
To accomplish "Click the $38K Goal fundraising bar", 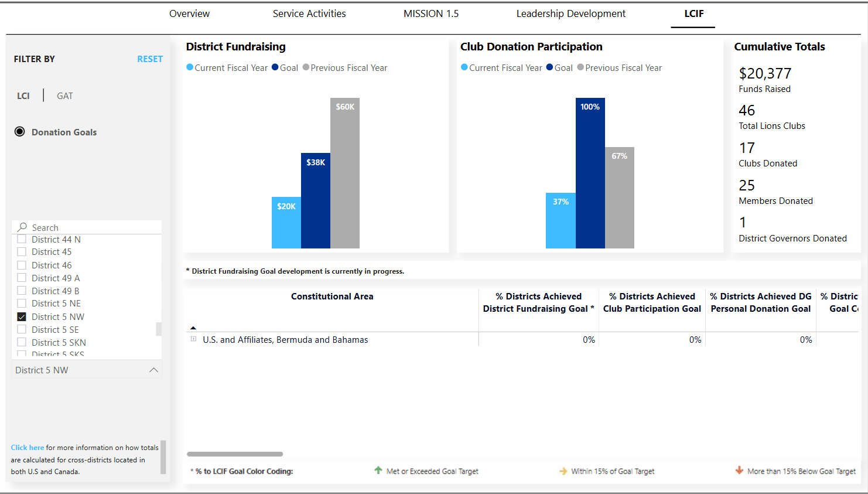I will coord(316,201).
